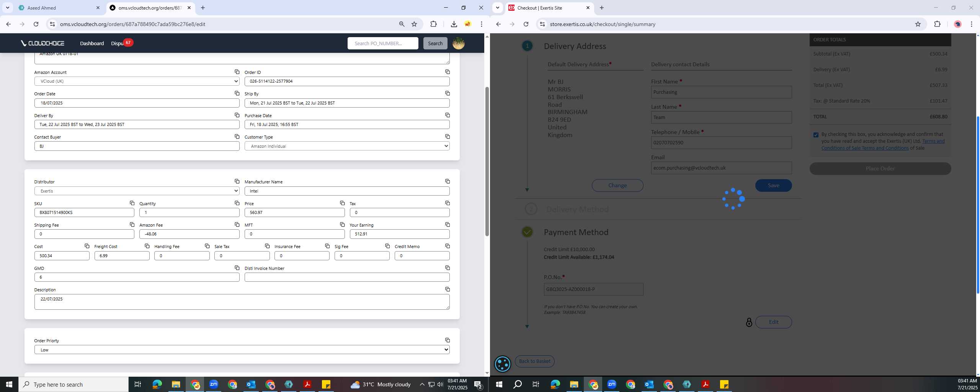This screenshot has width=980, height=392.
Task: Reload the Exertis checkout page
Action: point(526,24)
